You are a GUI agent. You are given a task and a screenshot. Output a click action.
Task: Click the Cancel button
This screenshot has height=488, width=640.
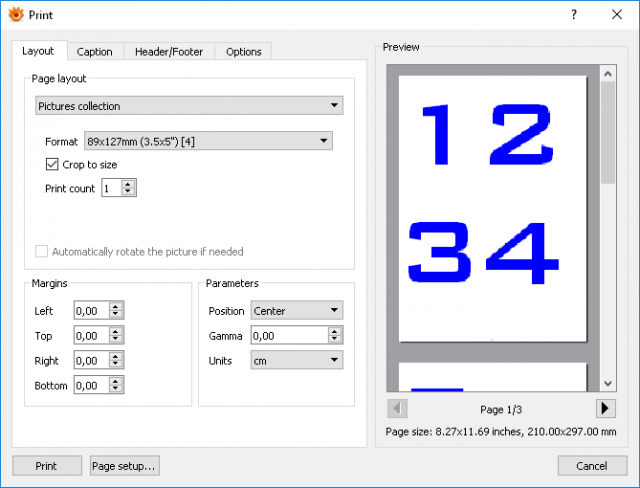click(x=592, y=466)
